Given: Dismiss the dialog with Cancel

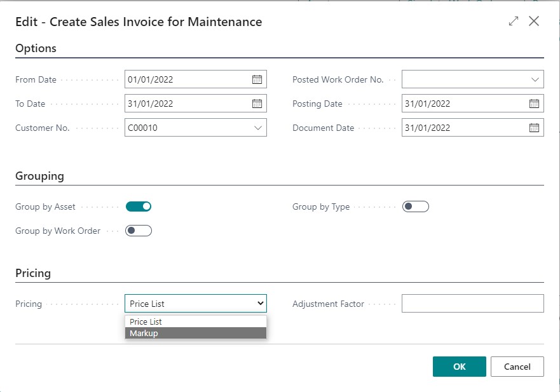Looking at the screenshot, I should (x=517, y=367).
